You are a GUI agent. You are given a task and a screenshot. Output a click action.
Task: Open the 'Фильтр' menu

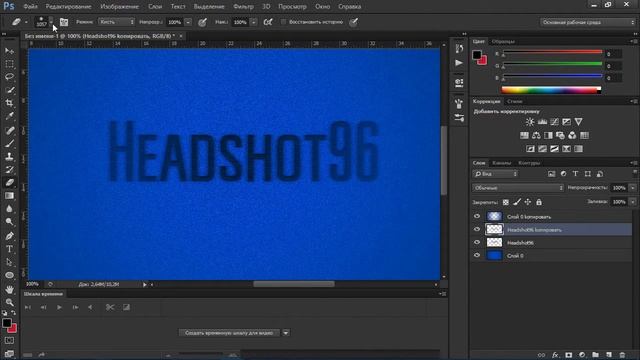[x=243, y=7]
